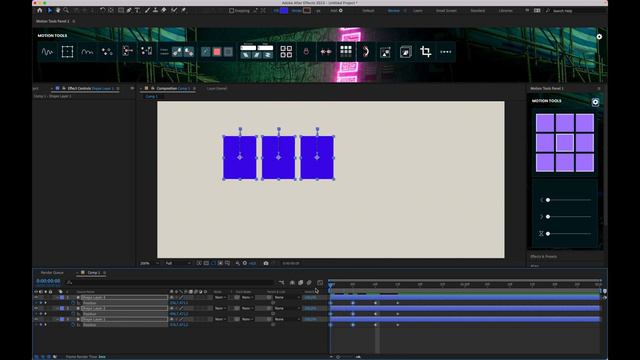Toggle the graph editor button in timeline

coord(320,282)
